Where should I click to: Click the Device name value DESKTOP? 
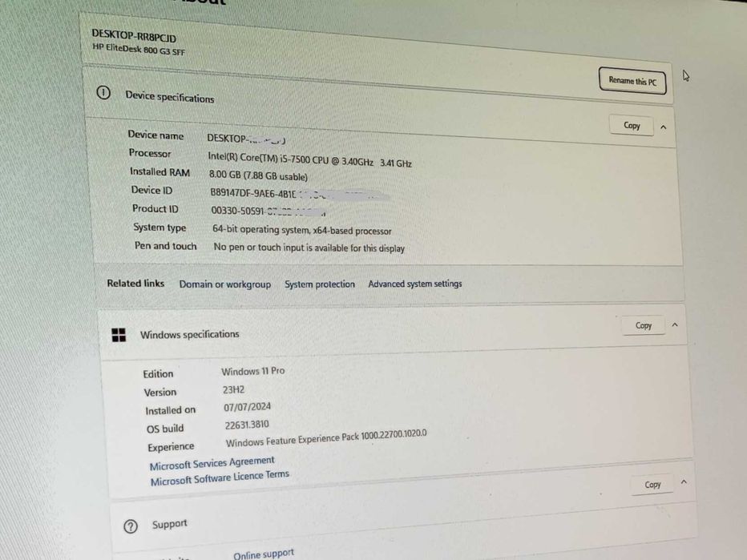click(x=246, y=139)
